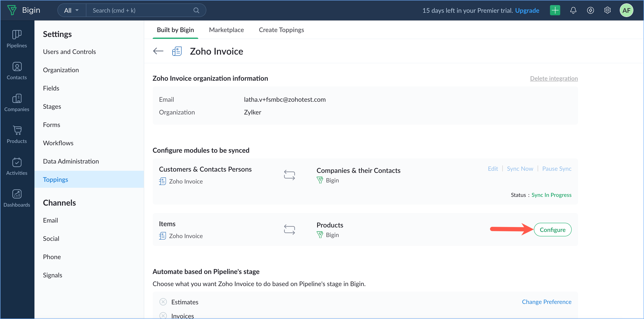Click Pause Sync link

coord(557,168)
